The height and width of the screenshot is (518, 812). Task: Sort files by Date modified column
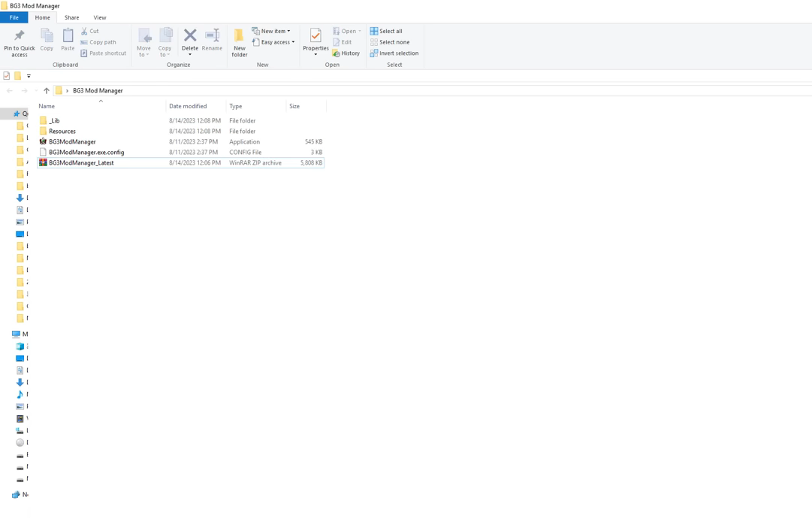click(188, 106)
